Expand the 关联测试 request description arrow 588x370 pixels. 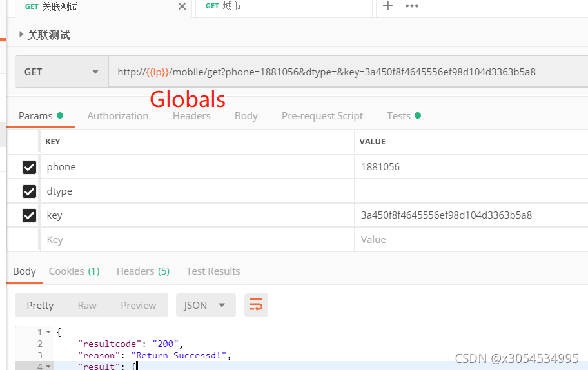point(21,35)
